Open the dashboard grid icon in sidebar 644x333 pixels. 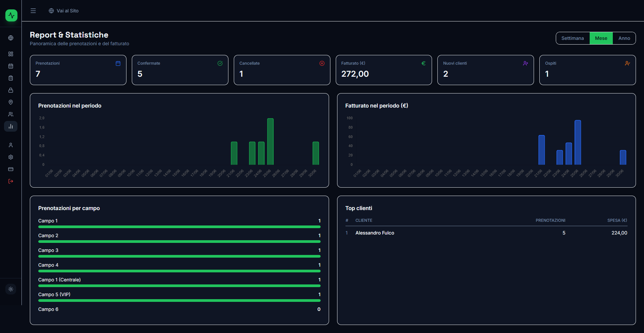point(11,54)
